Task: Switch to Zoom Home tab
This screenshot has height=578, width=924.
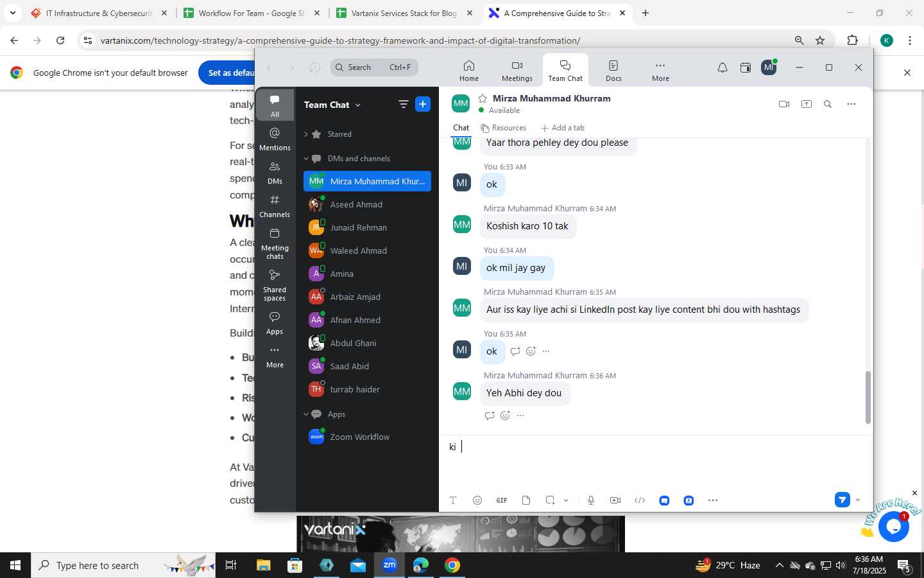Action: click(x=469, y=71)
